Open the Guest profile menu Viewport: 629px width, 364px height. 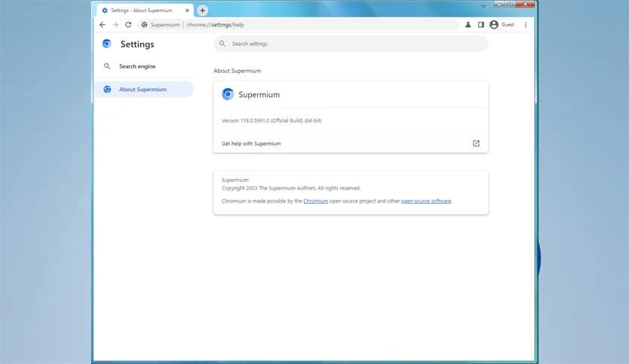click(x=502, y=25)
